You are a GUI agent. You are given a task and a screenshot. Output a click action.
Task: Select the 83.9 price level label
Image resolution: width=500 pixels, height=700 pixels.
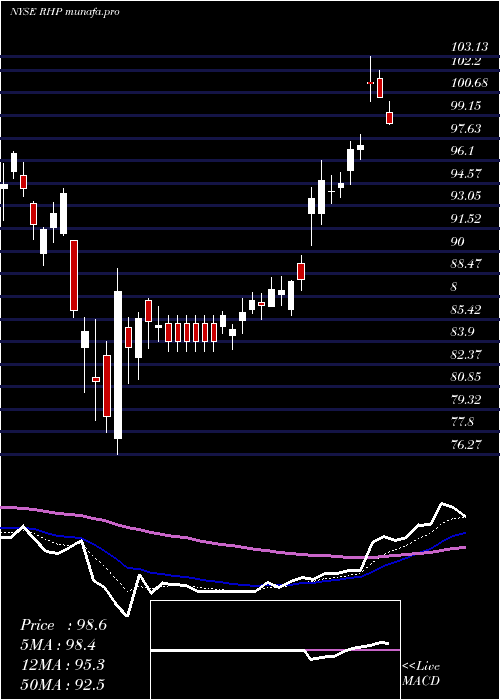point(463,332)
